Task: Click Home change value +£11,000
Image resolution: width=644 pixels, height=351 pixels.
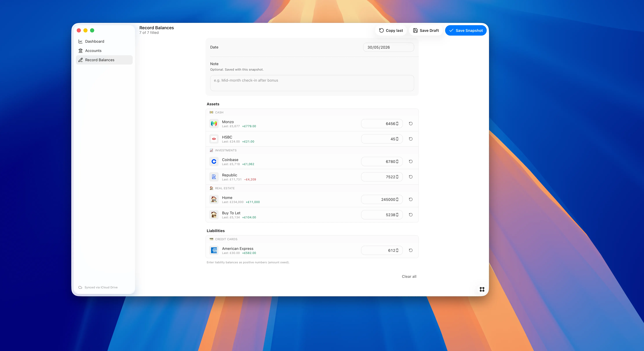Action: (x=253, y=202)
